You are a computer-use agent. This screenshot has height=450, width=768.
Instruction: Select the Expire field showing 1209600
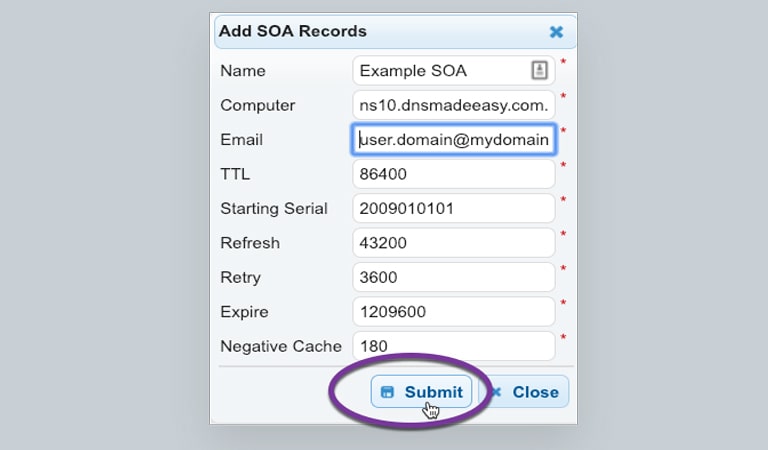454,311
